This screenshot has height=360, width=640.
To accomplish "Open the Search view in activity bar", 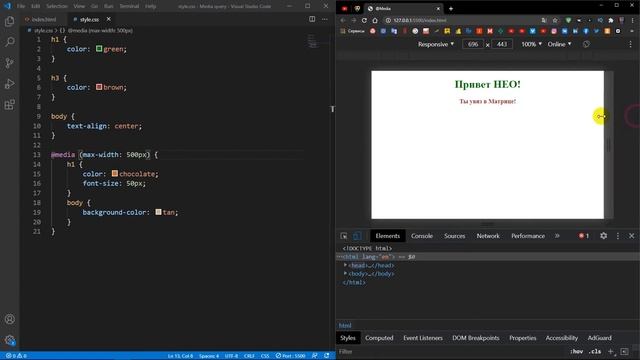I will point(9,42).
